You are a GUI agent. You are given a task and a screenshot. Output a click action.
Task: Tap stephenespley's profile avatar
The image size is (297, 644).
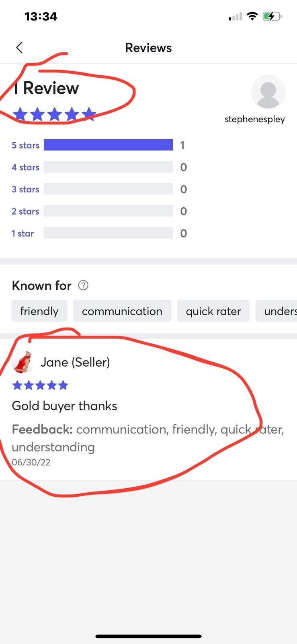[x=268, y=92]
